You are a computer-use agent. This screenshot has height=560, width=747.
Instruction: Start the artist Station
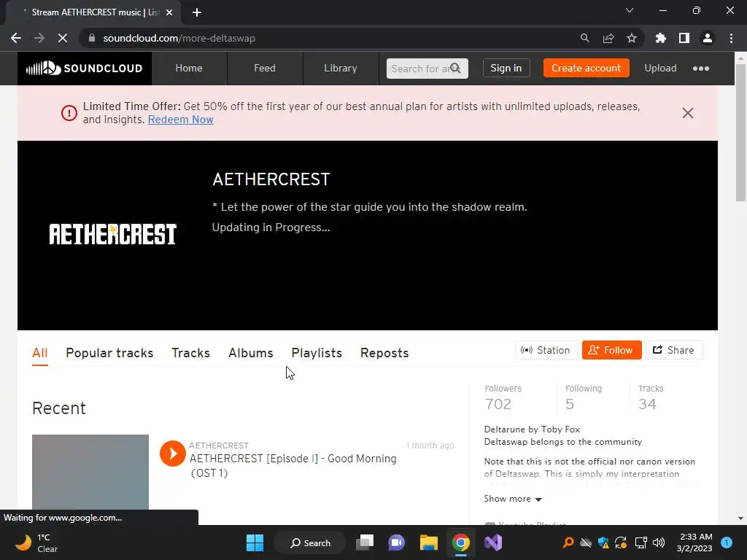(x=546, y=350)
